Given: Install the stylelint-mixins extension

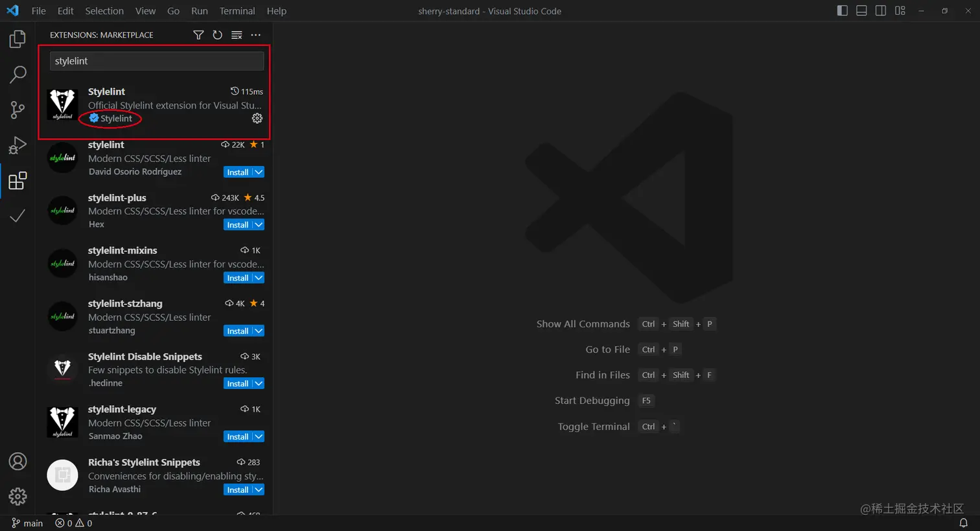Looking at the screenshot, I should [238, 277].
